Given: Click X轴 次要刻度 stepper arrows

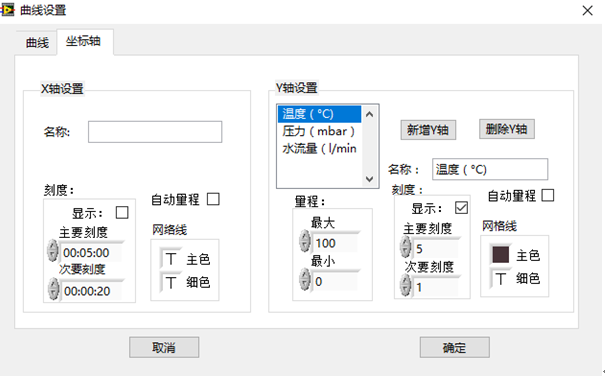Looking at the screenshot, I should tap(53, 289).
